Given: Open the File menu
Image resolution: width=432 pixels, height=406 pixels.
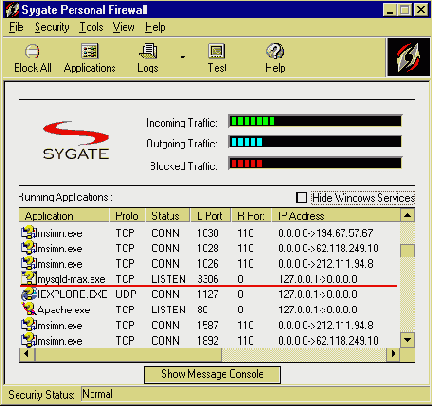Looking at the screenshot, I should 16,27.
